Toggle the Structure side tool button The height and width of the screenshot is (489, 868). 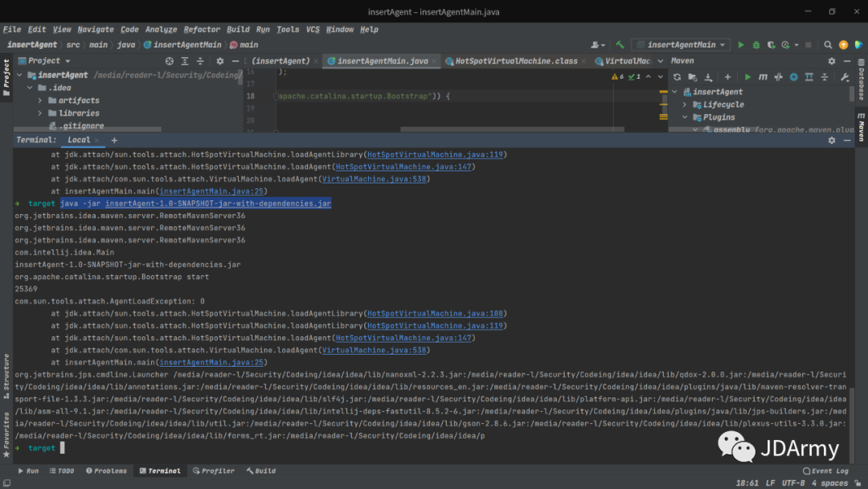6,376
